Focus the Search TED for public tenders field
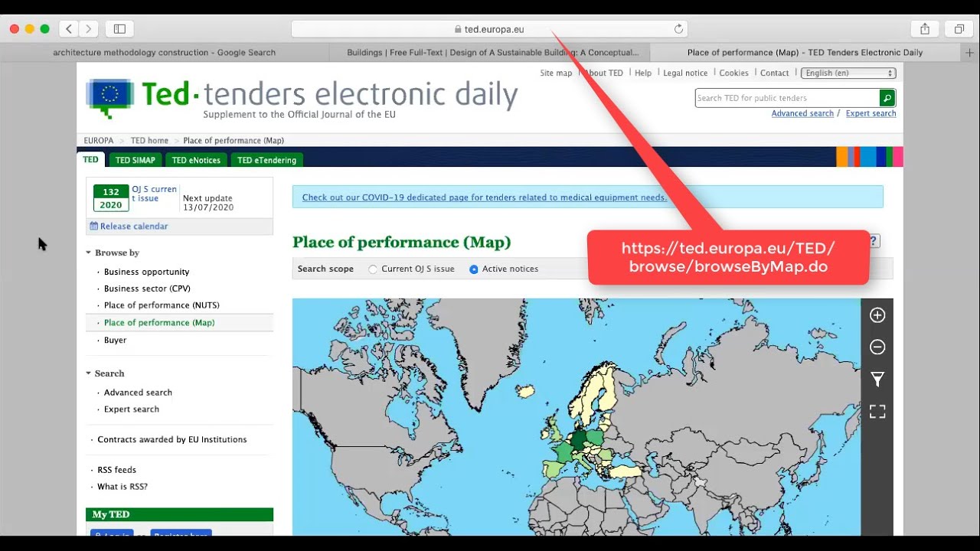 [x=787, y=98]
